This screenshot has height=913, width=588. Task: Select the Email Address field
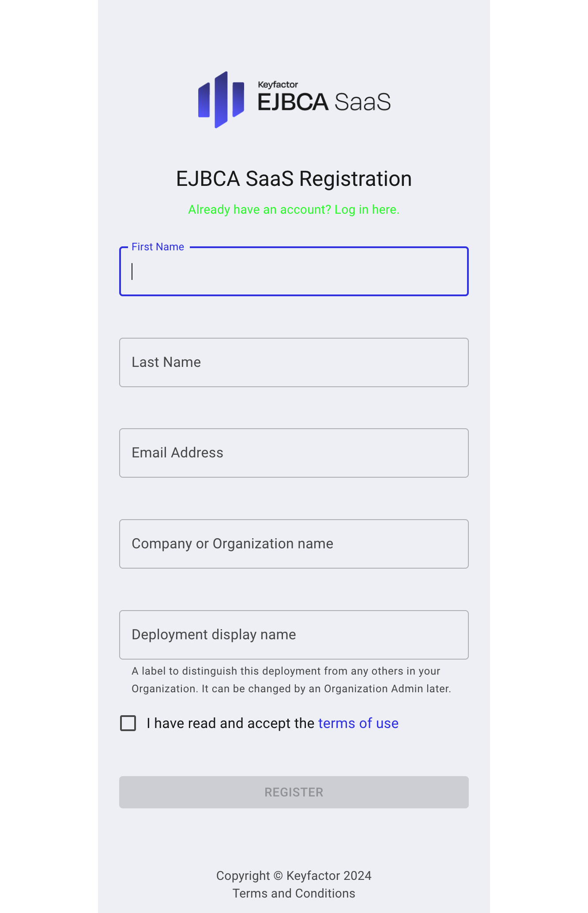294,453
